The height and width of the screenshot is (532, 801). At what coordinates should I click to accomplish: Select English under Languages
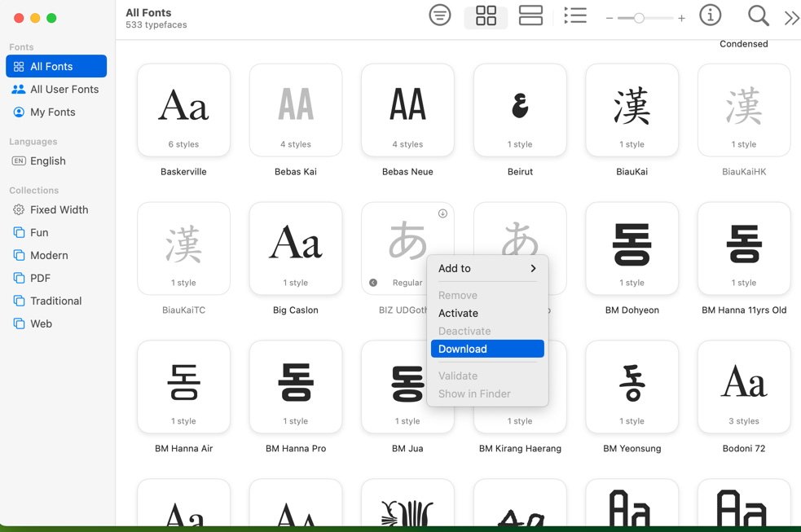48,161
